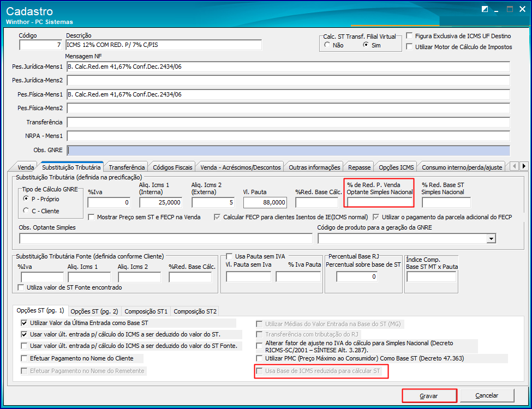Click the Gravar button
This screenshot has height=409, width=532.
pos(429,396)
